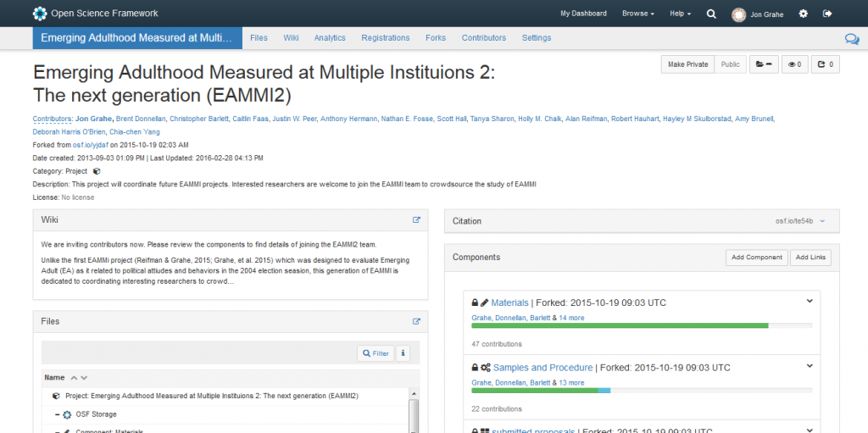Click the sign-out arrow icon
Image resolution: width=868 pixels, height=433 pixels.
pyautogui.click(x=827, y=14)
